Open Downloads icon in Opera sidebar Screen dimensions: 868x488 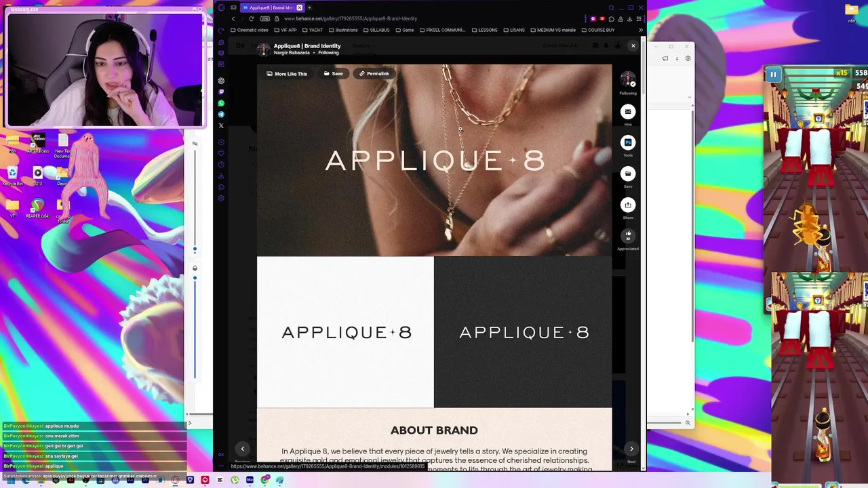221,176
